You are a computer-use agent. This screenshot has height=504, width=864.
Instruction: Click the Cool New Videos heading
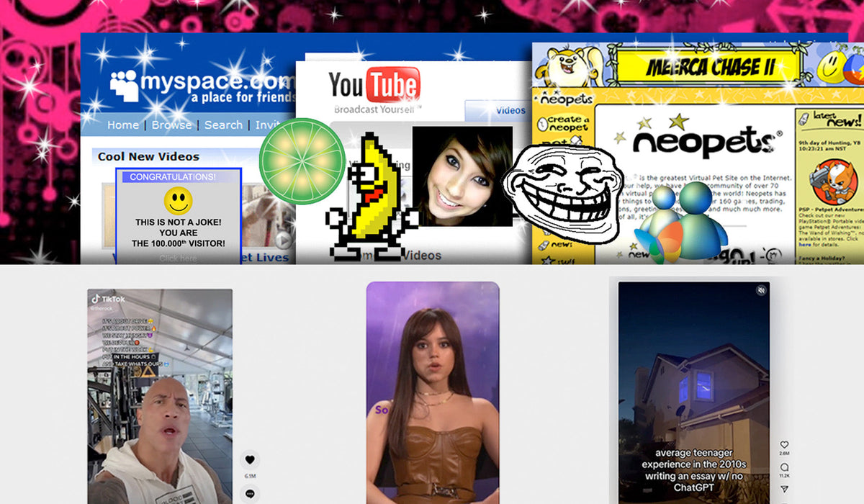point(148,156)
